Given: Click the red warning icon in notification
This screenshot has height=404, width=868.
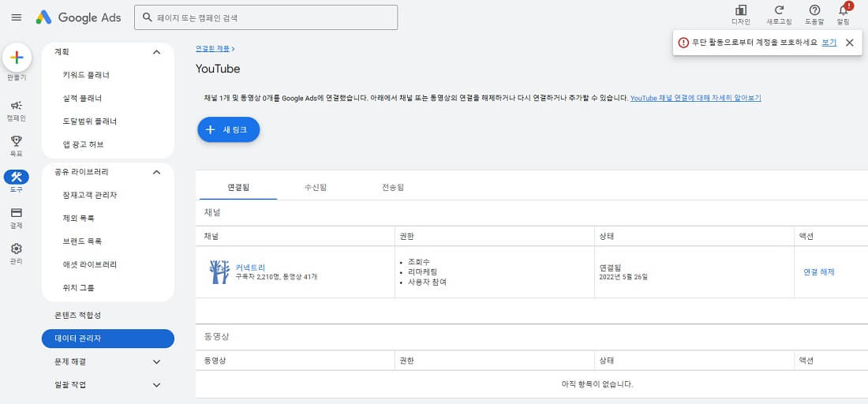Looking at the screenshot, I should 683,43.
